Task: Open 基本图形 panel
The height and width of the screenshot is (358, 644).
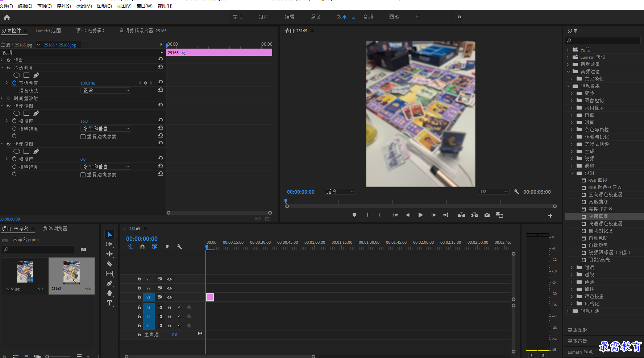Action: tap(577, 330)
